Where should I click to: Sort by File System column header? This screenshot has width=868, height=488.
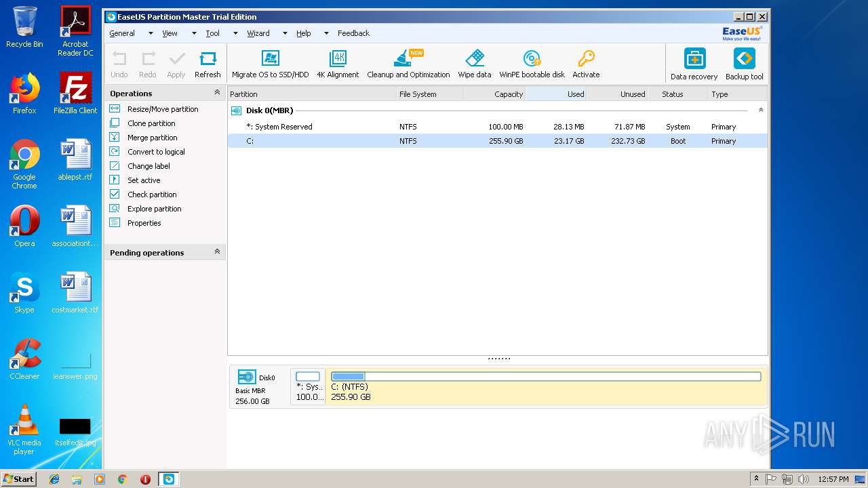pos(431,94)
